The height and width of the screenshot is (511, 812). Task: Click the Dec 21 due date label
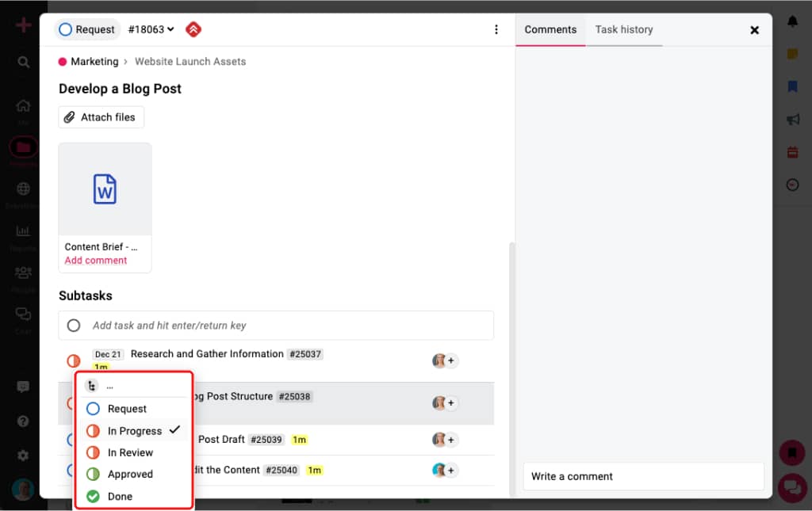click(108, 354)
